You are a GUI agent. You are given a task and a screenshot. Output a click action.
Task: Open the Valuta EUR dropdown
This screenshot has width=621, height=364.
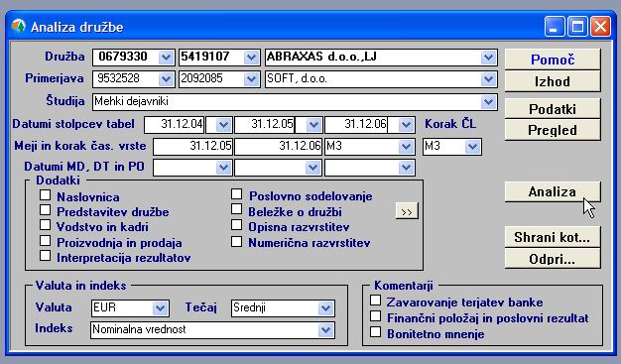tap(161, 308)
